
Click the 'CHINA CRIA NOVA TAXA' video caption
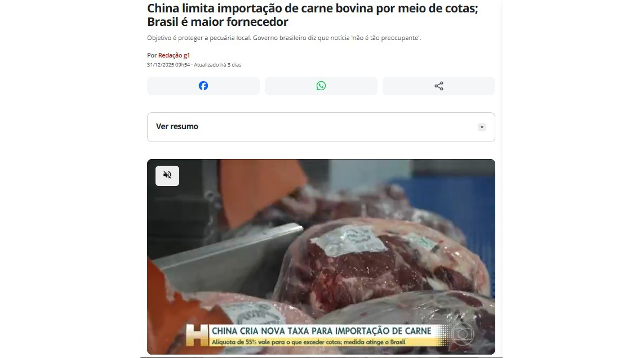tap(322, 331)
